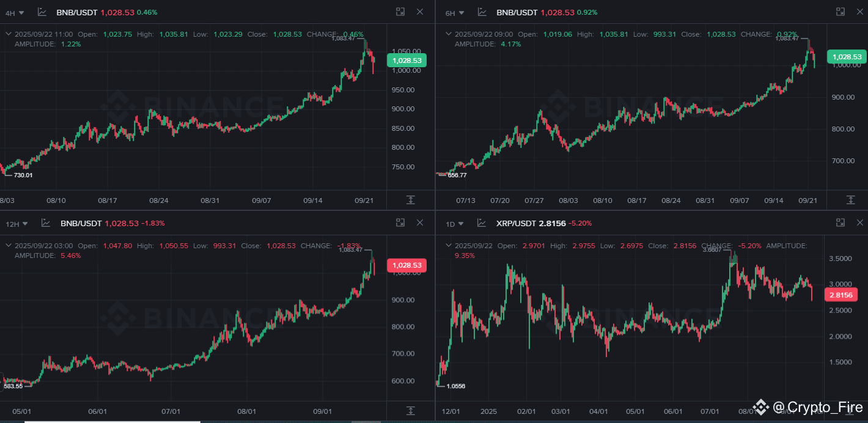The height and width of the screenshot is (423, 868).
Task: Click 600.00 on 12H price axis
Action: coord(403,381)
